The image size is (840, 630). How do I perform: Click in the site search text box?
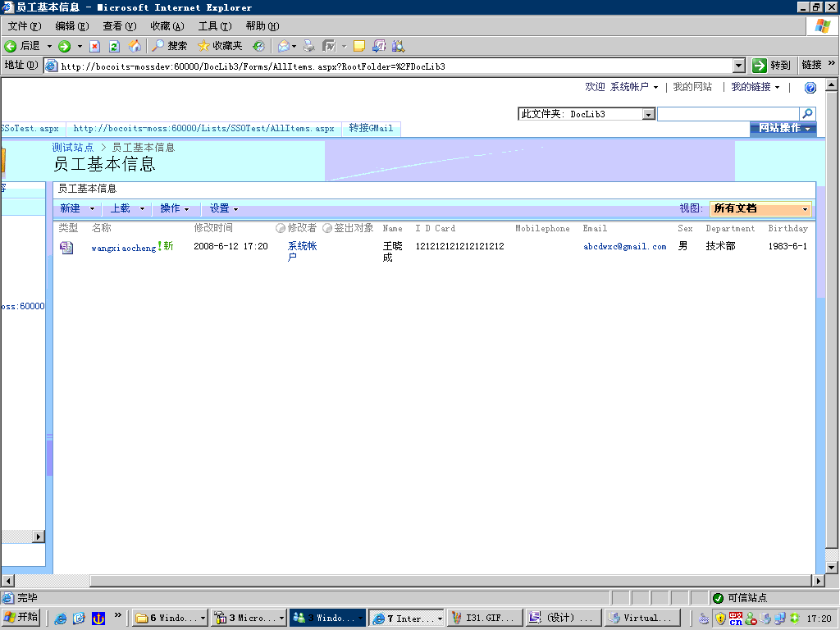pyautogui.click(x=728, y=114)
